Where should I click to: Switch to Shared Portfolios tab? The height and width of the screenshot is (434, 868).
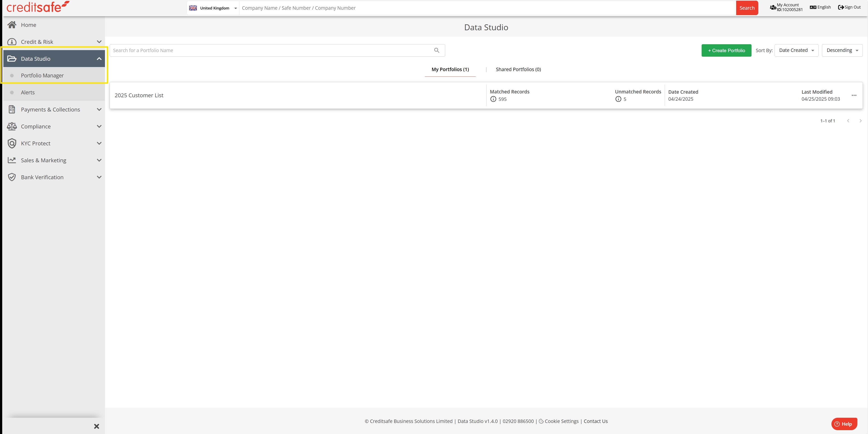518,70
